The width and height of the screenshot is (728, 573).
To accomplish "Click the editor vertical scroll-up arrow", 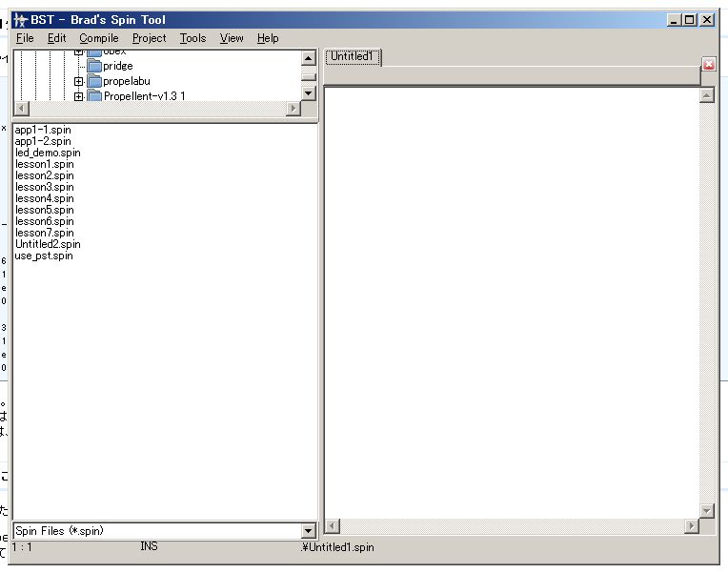I will (706, 95).
